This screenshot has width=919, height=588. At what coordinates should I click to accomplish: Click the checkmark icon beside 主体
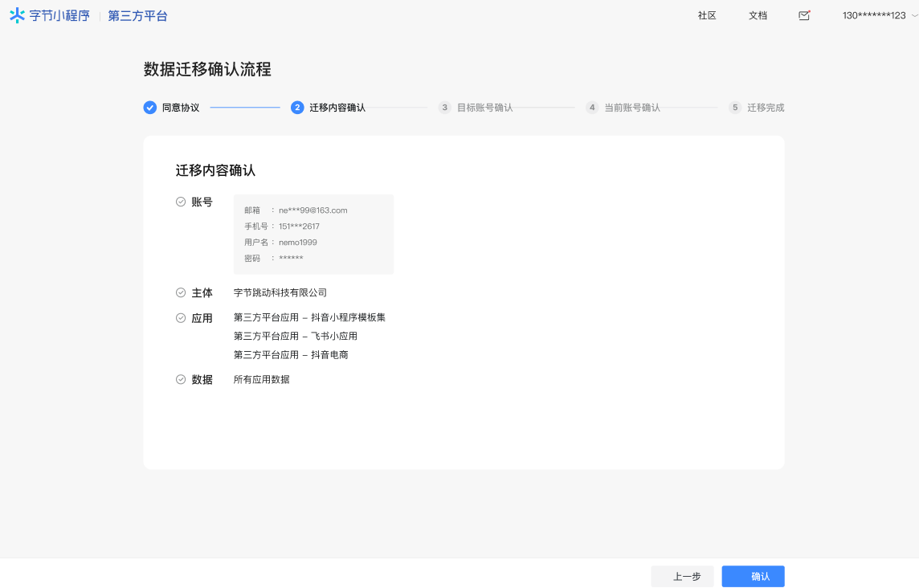point(181,292)
